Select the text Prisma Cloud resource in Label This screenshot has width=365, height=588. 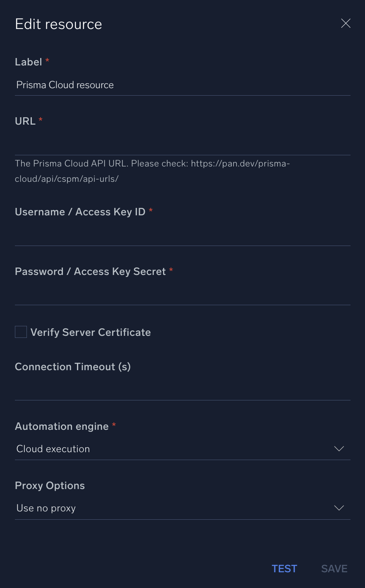click(x=65, y=85)
